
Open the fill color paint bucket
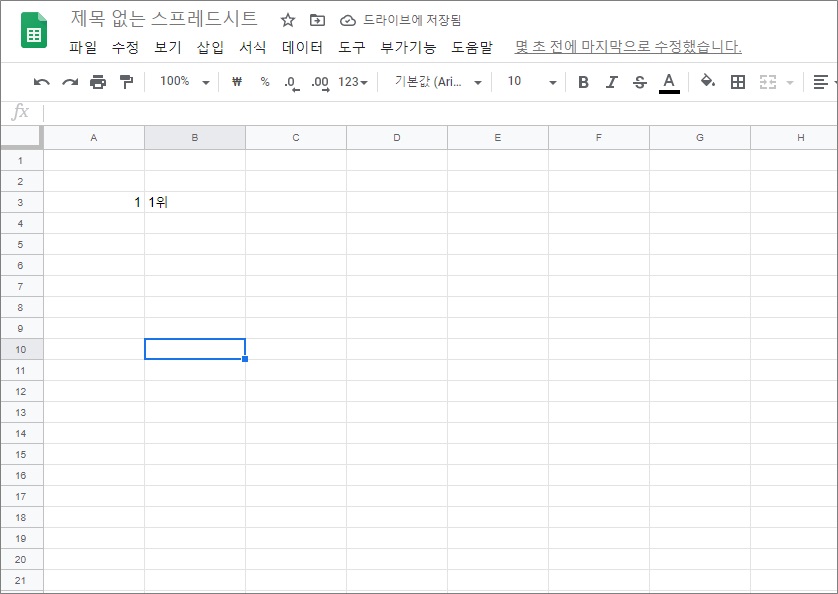(x=708, y=81)
